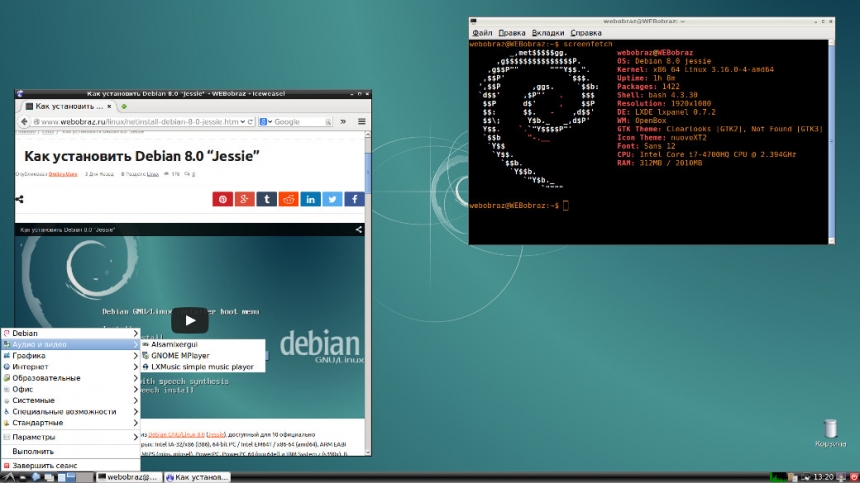The height and width of the screenshot is (483, 860).
Task: Click the terminal window scrollbar
Action: tap(831, 141)
